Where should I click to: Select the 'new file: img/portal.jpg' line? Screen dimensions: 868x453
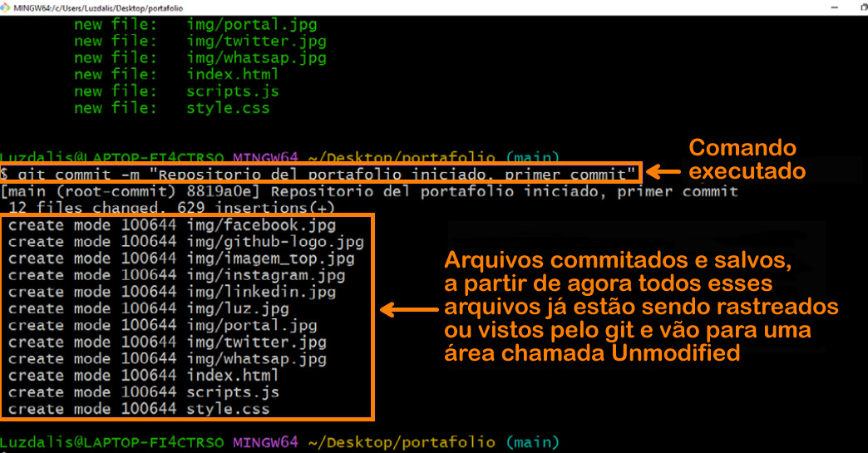click(x=196, y=25)
